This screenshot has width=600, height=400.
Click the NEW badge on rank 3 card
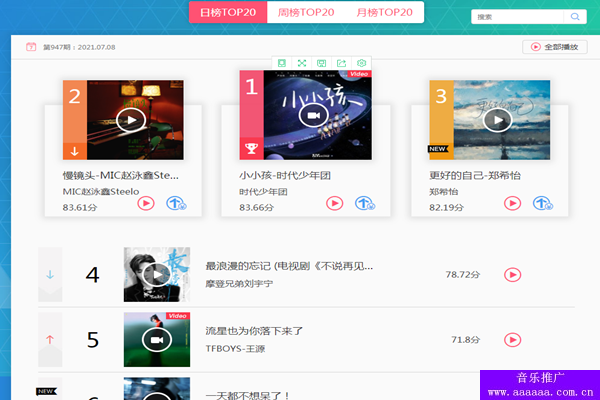[x=438, y=149]
